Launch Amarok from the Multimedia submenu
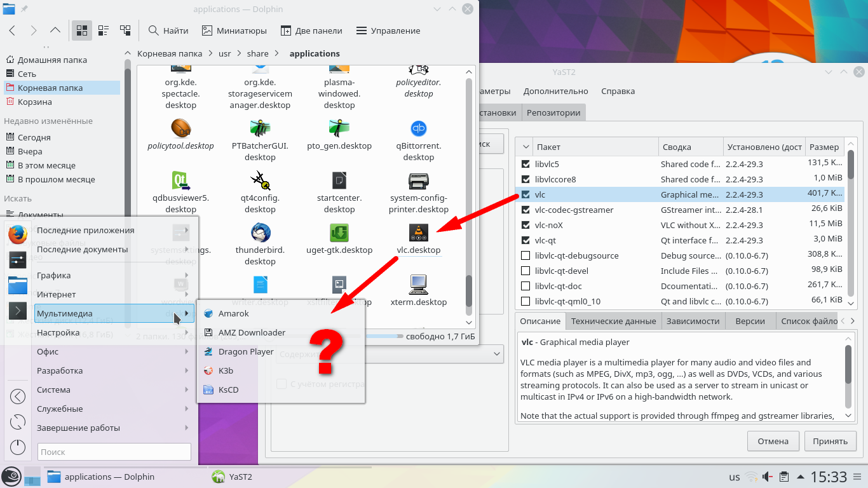 pyautogui.click(x=233, y=313)
